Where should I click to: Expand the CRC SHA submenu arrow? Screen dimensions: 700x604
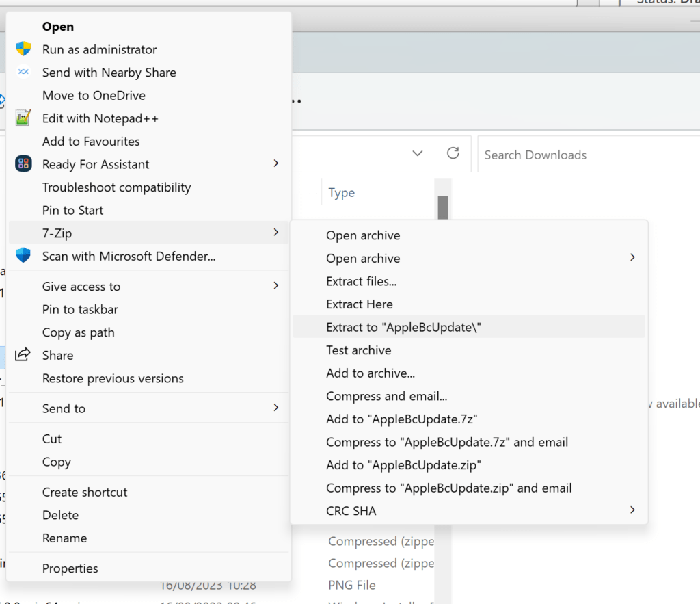[632, 510]
